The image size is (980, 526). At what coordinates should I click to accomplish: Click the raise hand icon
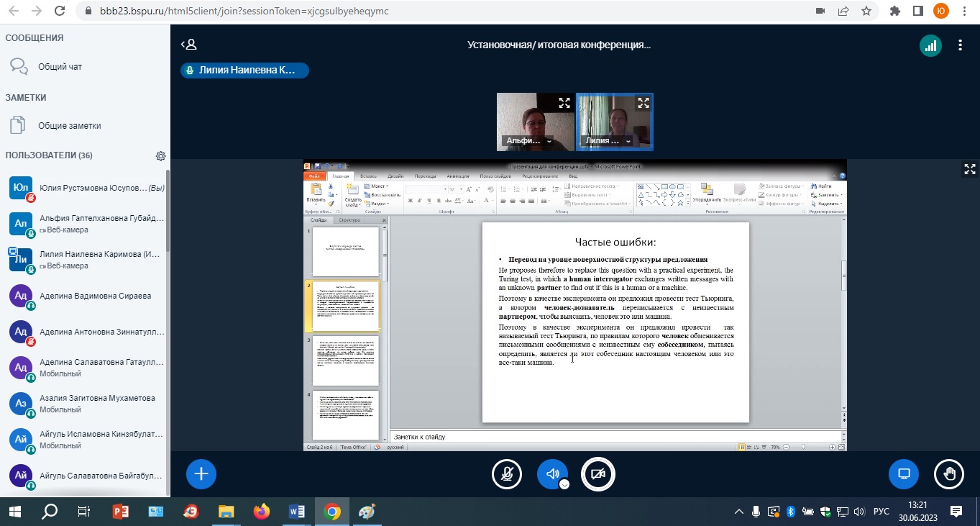click(x=949, y=473)
